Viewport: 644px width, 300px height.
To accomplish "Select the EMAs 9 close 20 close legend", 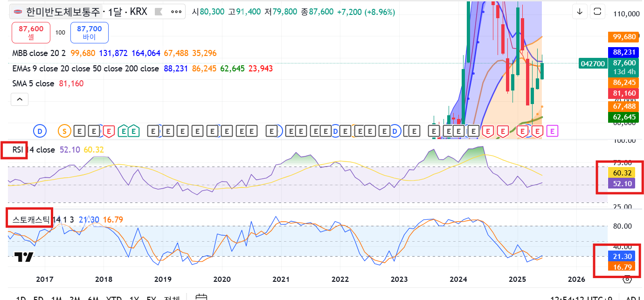I will pos(85,69).
